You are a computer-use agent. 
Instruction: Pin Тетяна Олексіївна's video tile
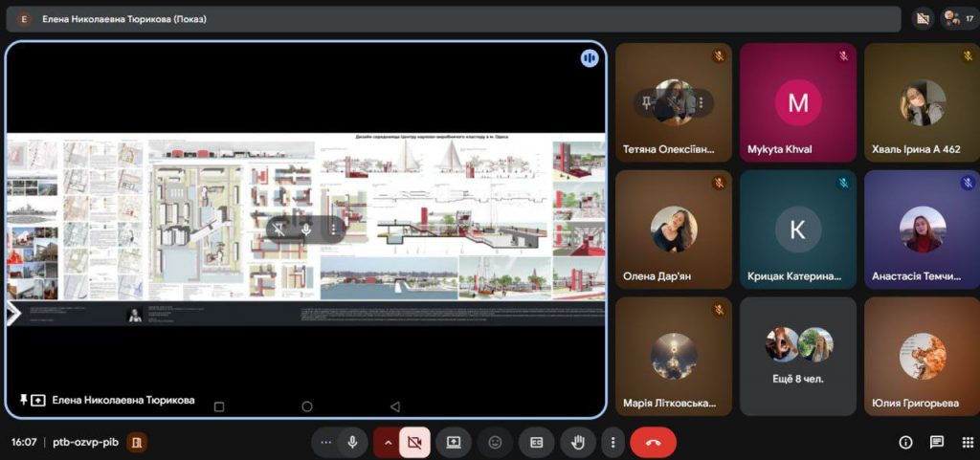(648, 103)
